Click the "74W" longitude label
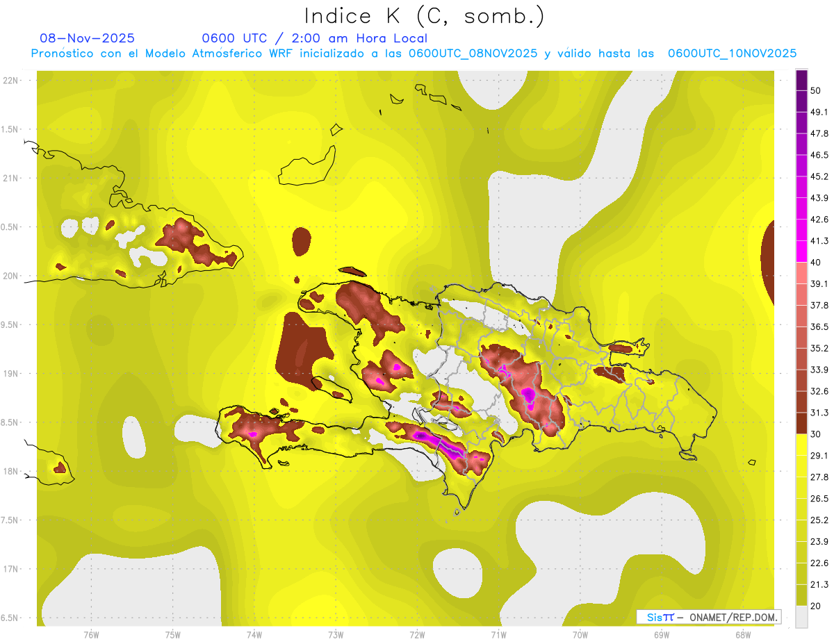The height and width of the screenshot is (644, 834). coord(254,635)
